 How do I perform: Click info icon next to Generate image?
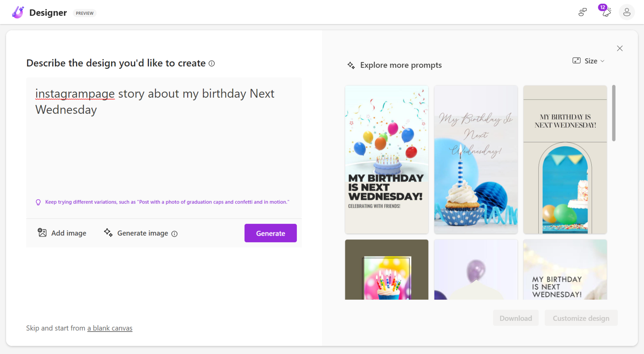pyautogui.click(x=174, y=234)
